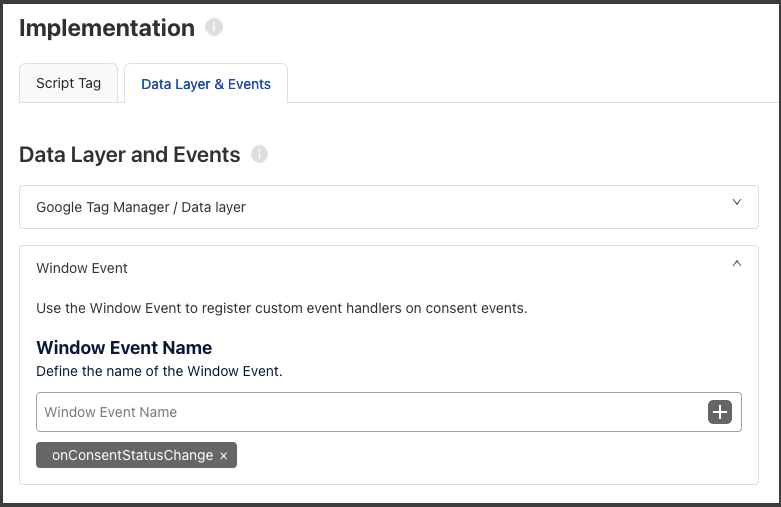Click the Data Layer and Events heading text
The height and width of the screenshot is (507, 781).
[x=130, y=155]
